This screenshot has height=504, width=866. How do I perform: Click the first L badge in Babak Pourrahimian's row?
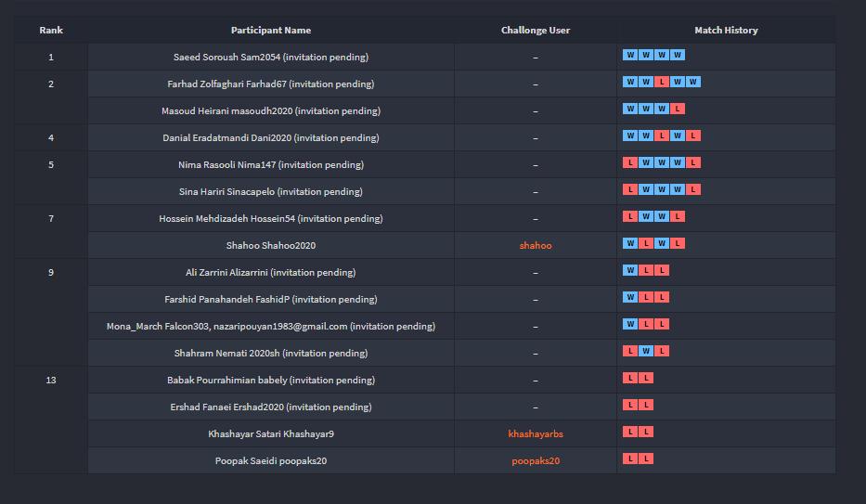coord(630,379)
